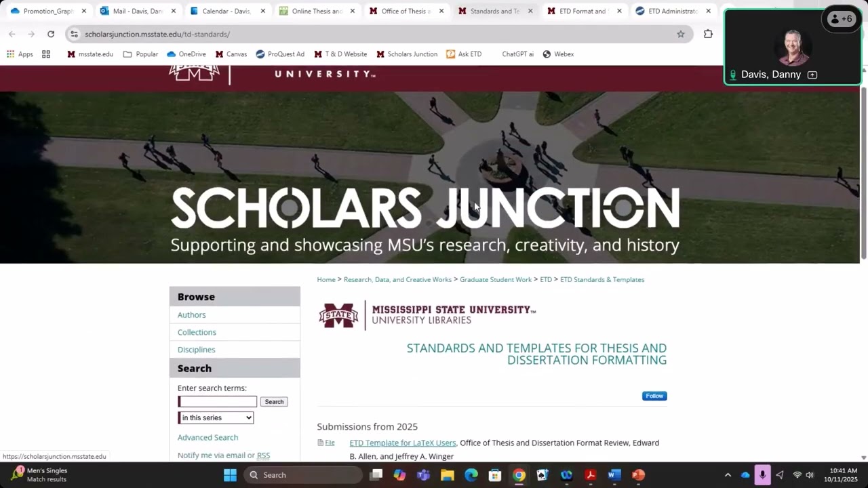This screenshot has height=488, width=868.
Task: Open the 'in this series' dropdown
Action: pyautogui.click(x=216, y=418)
